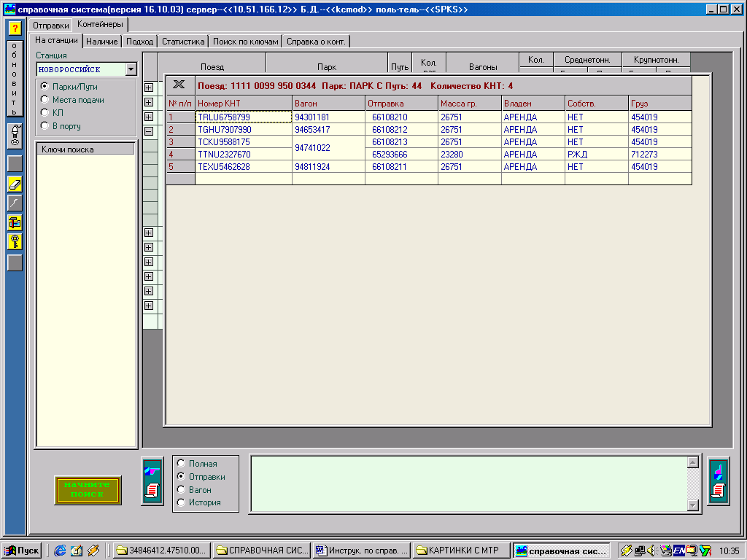Expand the first train row plus box

[x=149, y=87]
